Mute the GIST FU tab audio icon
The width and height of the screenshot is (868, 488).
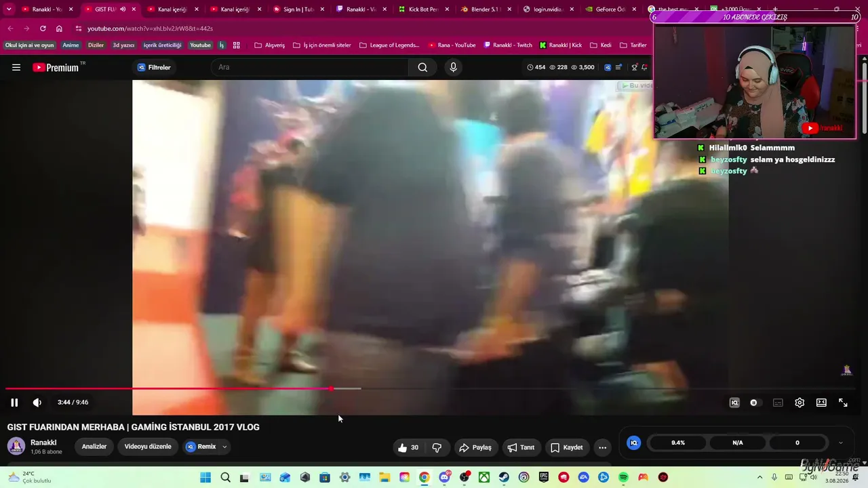point(123,9)
